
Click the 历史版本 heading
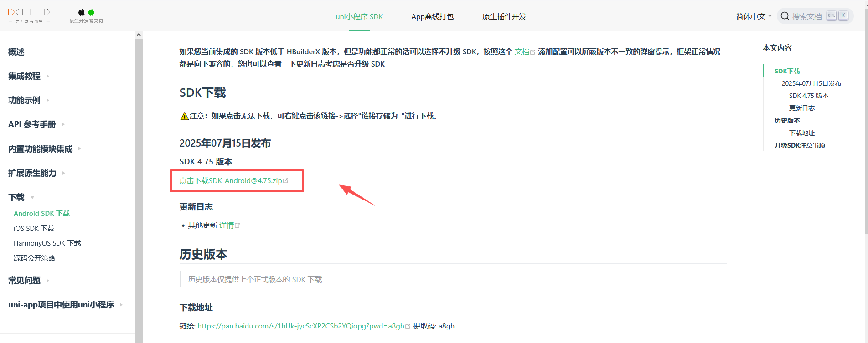203,254
